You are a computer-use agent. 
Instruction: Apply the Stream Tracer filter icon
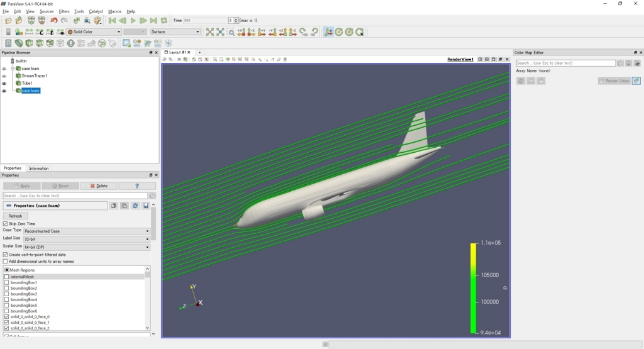click(x=81, y=43)
